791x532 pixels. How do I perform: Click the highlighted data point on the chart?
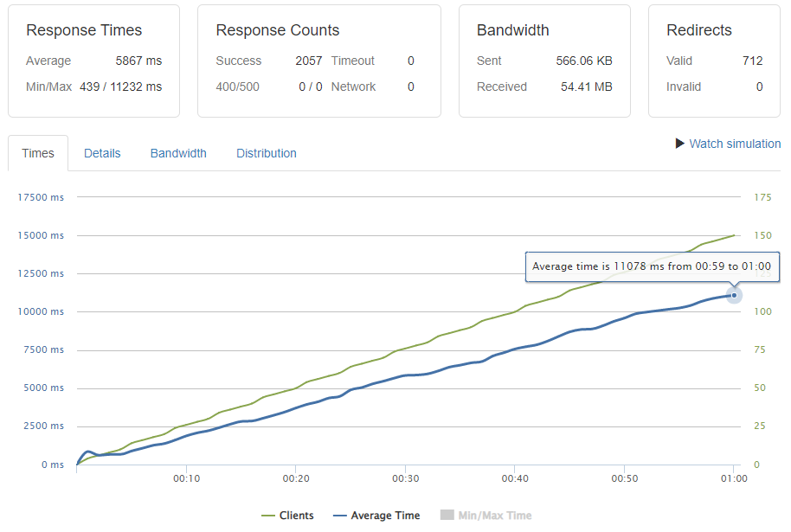point(733,295)
